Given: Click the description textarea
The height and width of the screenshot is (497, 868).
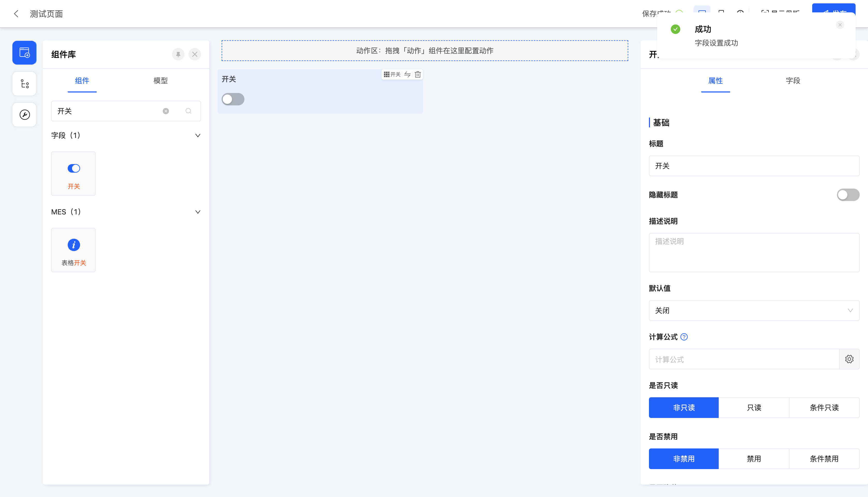Looking at the screenshot, I should (754, 253).
